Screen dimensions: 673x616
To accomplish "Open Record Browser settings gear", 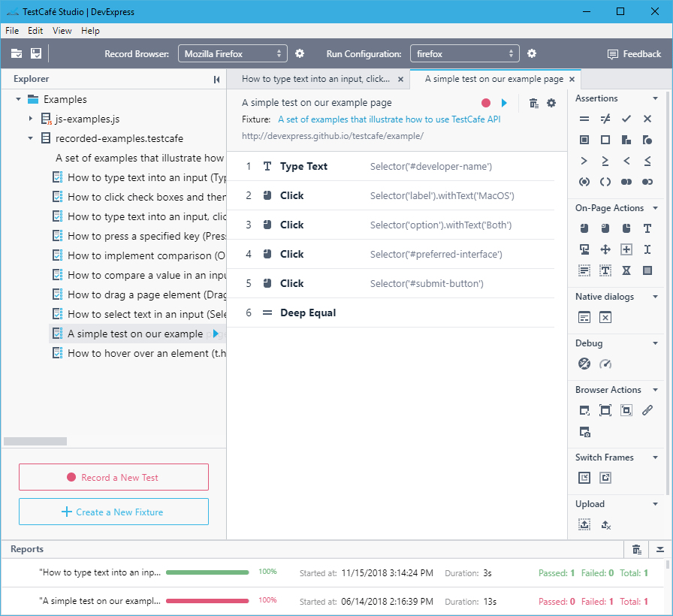I will tap(300, 53).
